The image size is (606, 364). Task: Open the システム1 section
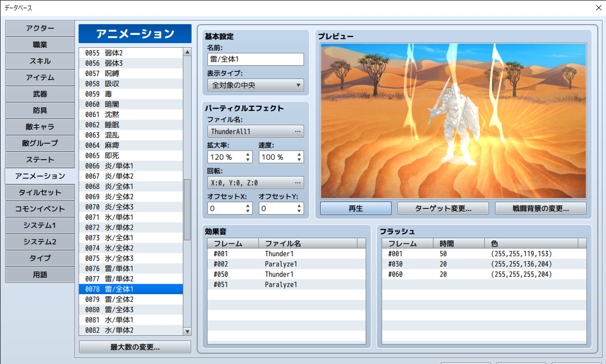pyautogui.click(x=40, y=225)
